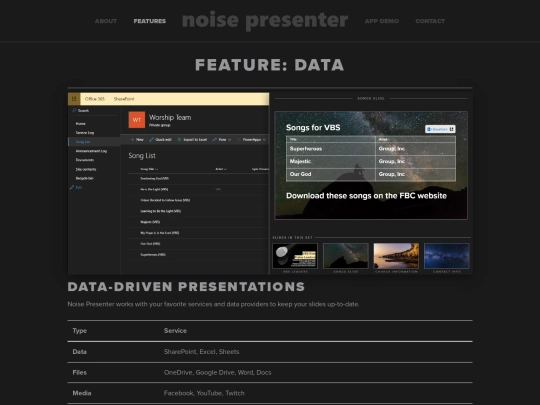Click the My Hope Is in the Lord row
Screen dimensions: 540x405
198,233
